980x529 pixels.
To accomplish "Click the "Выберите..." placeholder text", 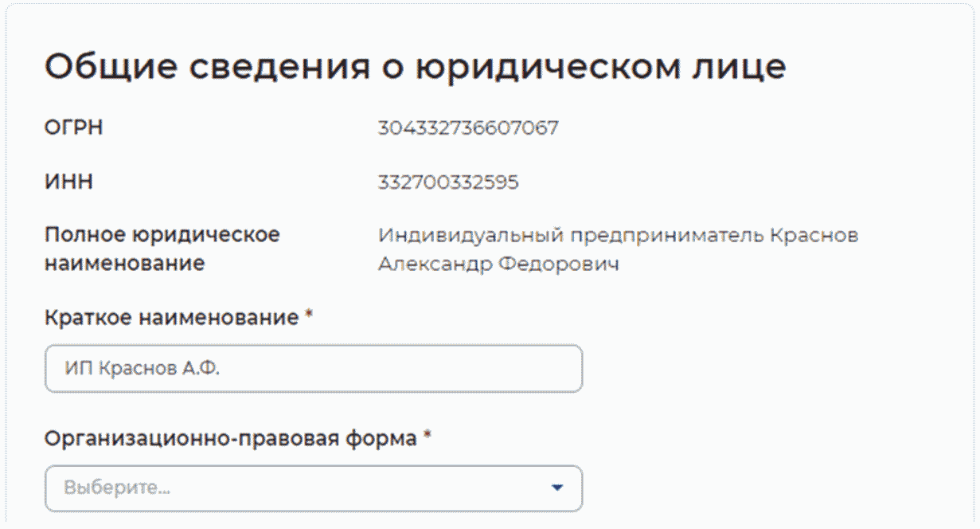I will pyautogui.click(x=117, y=488).
